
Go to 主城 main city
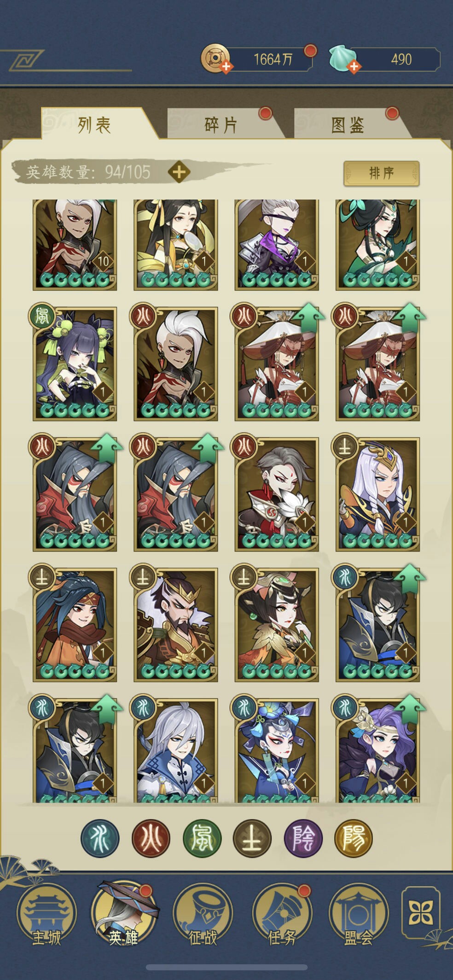coord(46,913)
